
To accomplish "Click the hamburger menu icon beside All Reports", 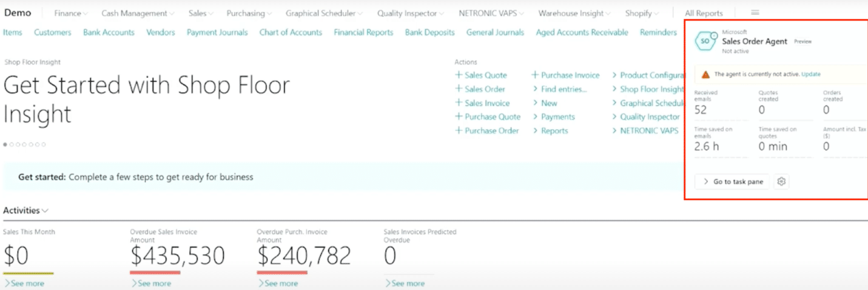I will click(755, 13).
